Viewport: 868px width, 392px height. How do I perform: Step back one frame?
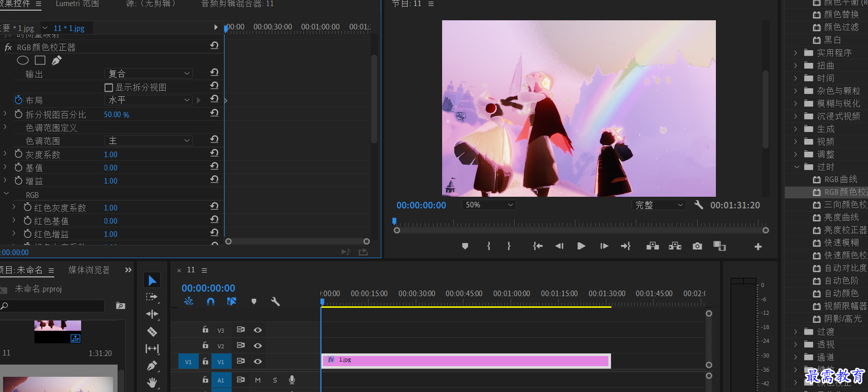pos(559,246)
